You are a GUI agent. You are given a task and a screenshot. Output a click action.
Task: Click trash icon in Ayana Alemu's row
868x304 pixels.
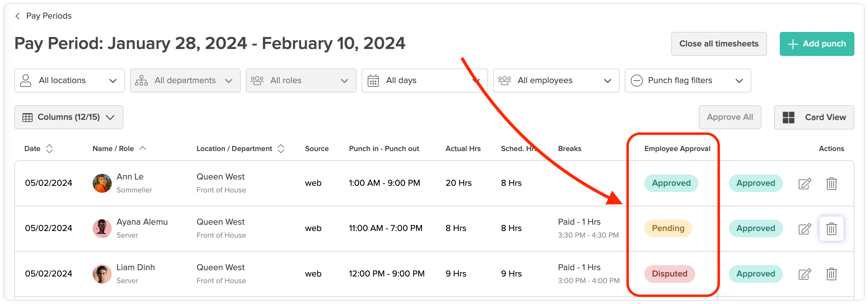(831, 228)
